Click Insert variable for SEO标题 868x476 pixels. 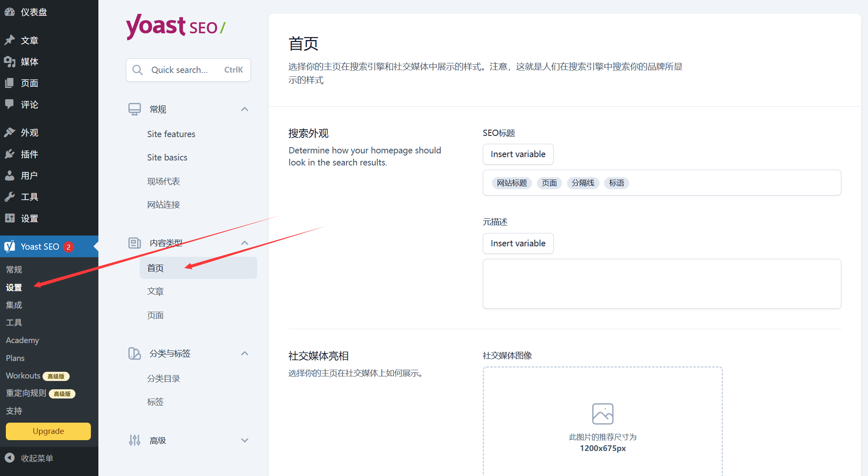coord(518,154)
